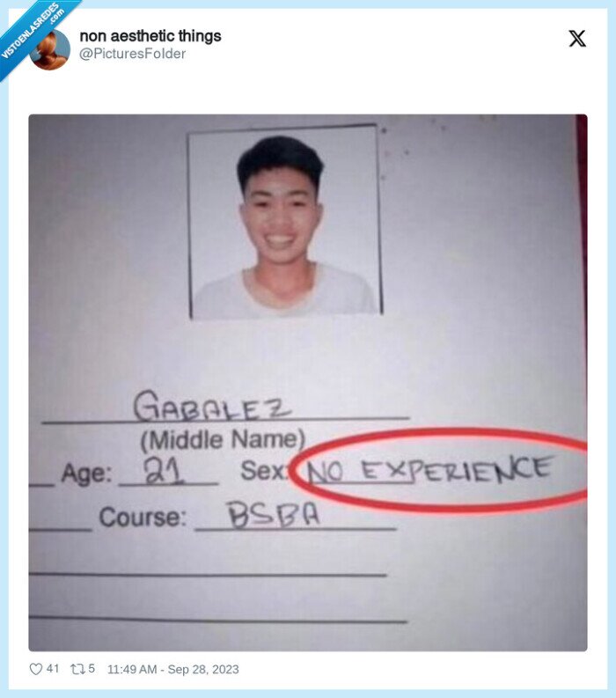Image resolution: width=616 pixels, height=698 pixels.
Task: Click the handwritten "NO EXPERIENCE" answer
Action: pyautogui.click(x=429, y=471)
